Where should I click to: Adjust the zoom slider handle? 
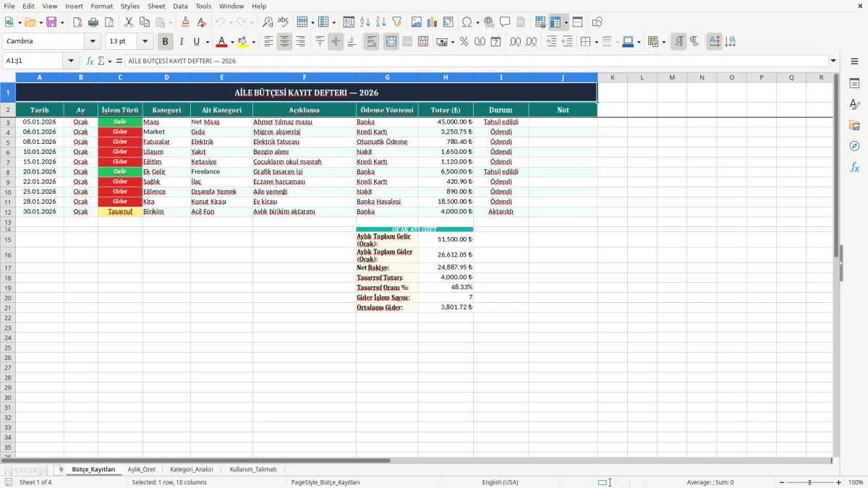click(809, 482)
